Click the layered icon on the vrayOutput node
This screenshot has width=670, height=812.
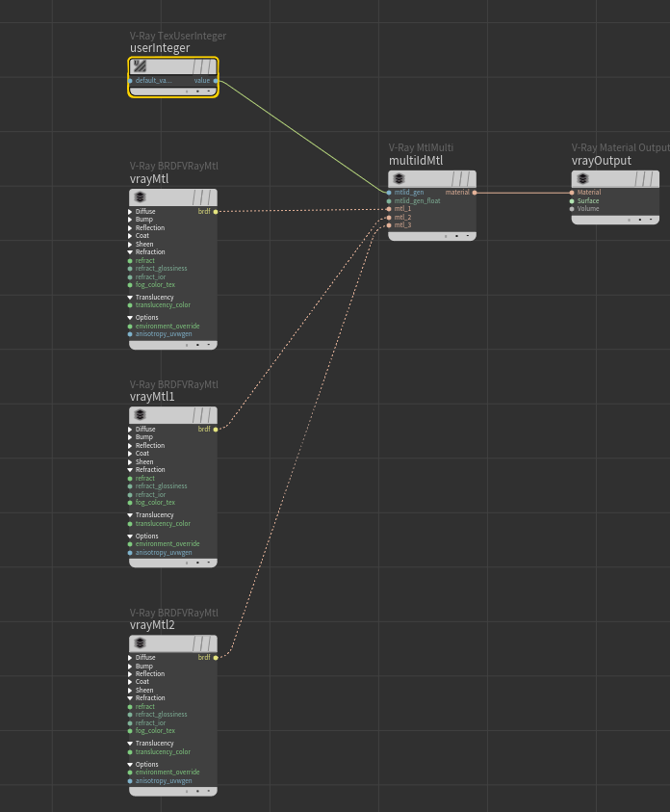point(582,178)
